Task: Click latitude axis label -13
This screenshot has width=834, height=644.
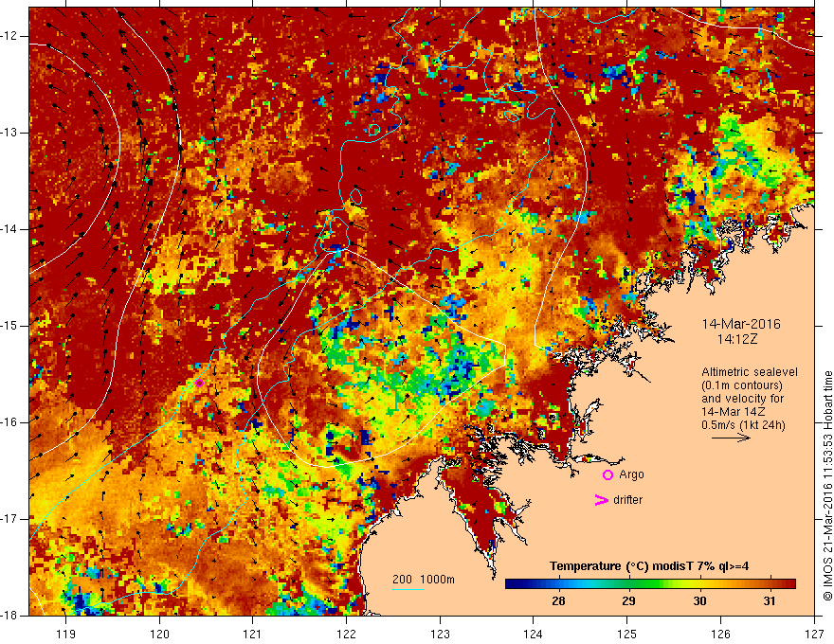Action: (x=9, y=133)
